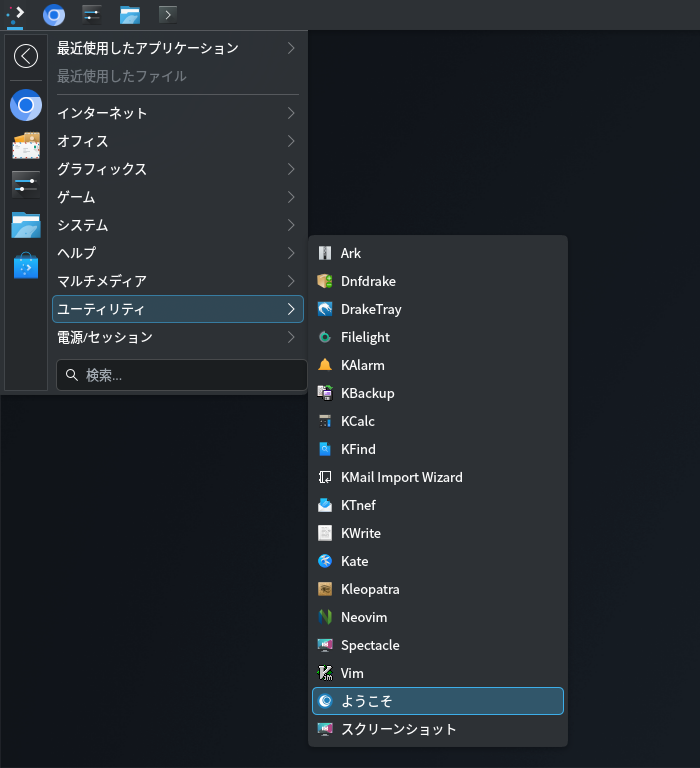Viewport: 700px width, 768px height.
Task: Launch スクリーンショット entry
Action: (437, 729)
